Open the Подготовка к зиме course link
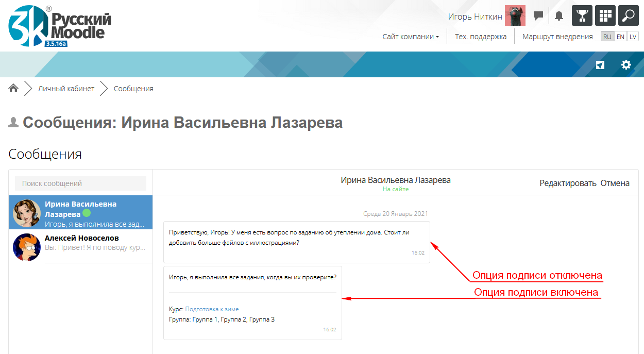This screenshot has height=354, width=644. click(212, 309)
